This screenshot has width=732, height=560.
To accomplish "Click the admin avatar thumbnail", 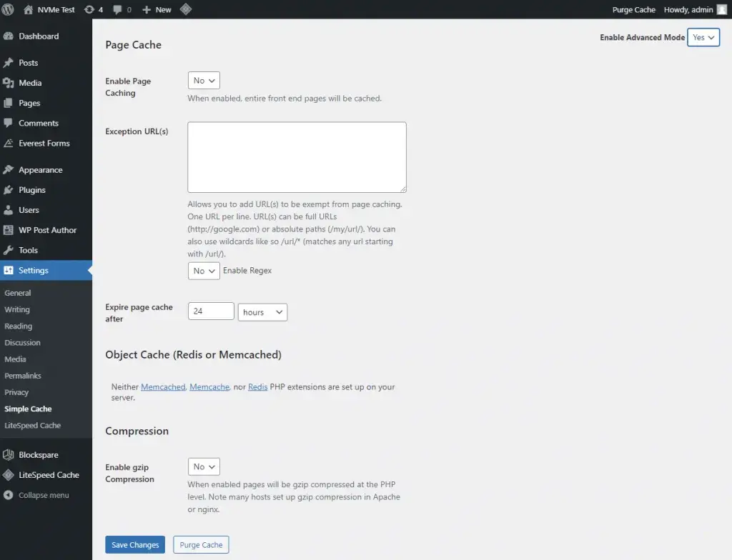I will [722, 9].
